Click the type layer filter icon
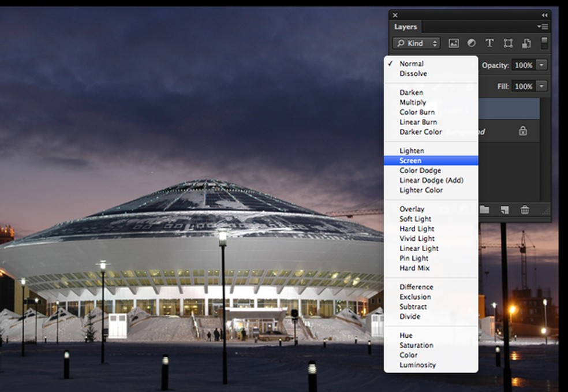568x392 pixels. point(489,43)
